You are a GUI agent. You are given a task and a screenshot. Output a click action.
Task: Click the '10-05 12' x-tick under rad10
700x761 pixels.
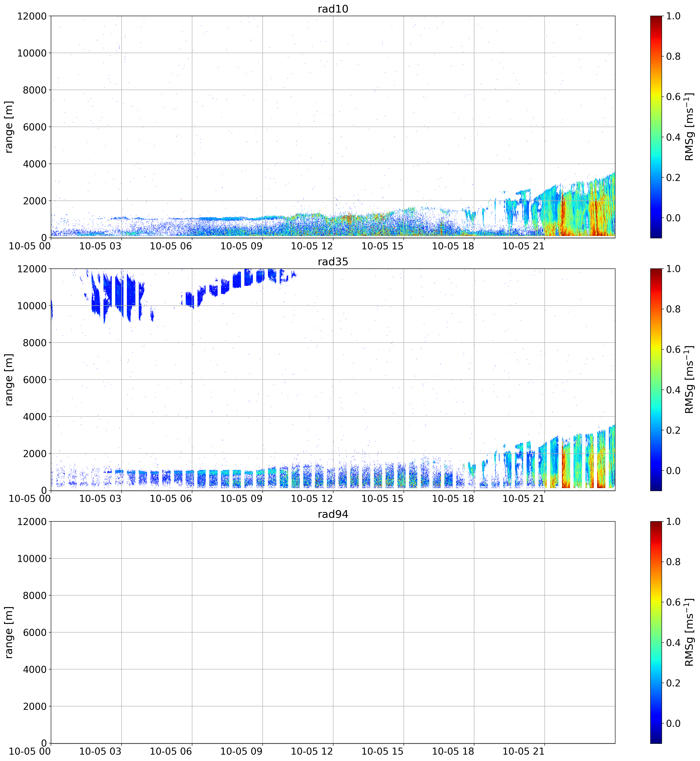click(x=312, y=246)
